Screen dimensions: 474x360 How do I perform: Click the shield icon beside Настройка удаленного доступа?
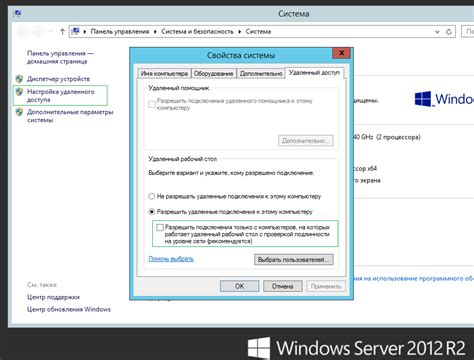[19, 92]
